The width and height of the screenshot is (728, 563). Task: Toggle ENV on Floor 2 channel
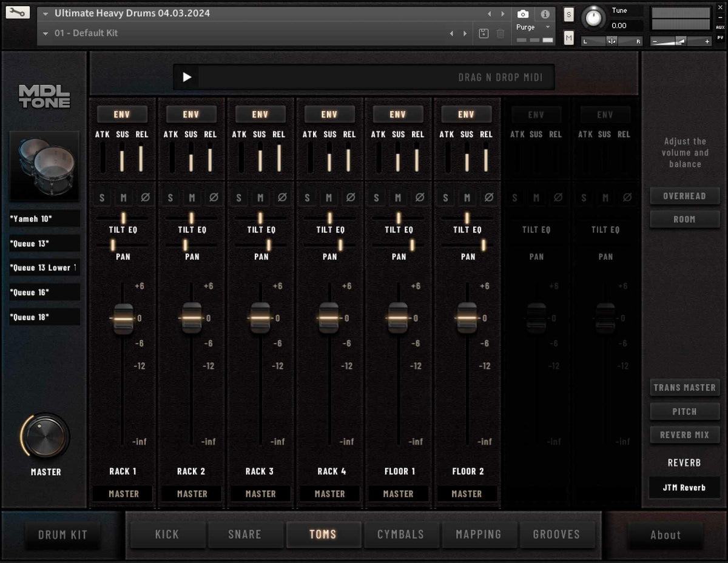466,114
